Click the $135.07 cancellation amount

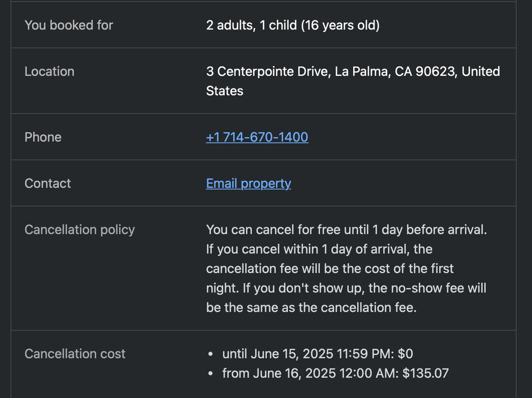pyautogui.click(x=426, y=373)
